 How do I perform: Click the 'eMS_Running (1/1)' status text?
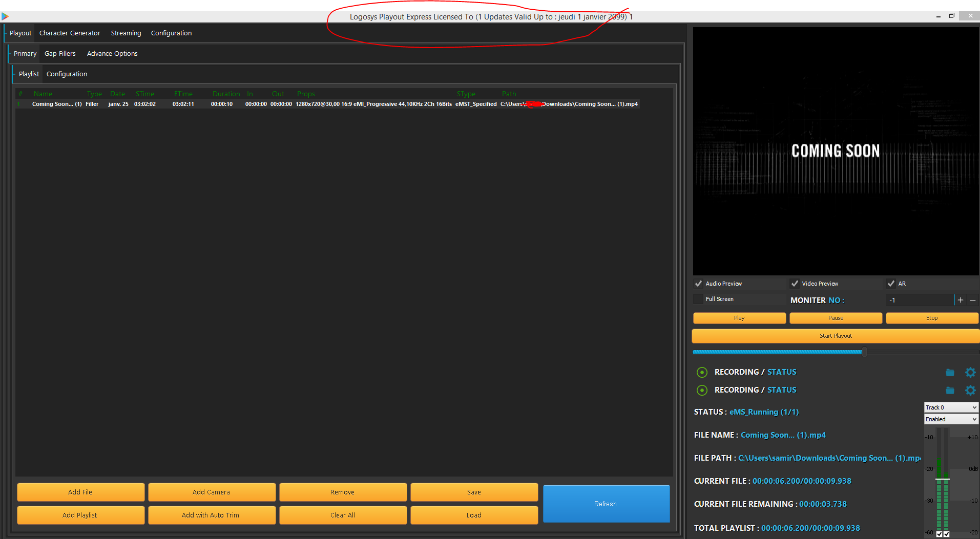764,412
